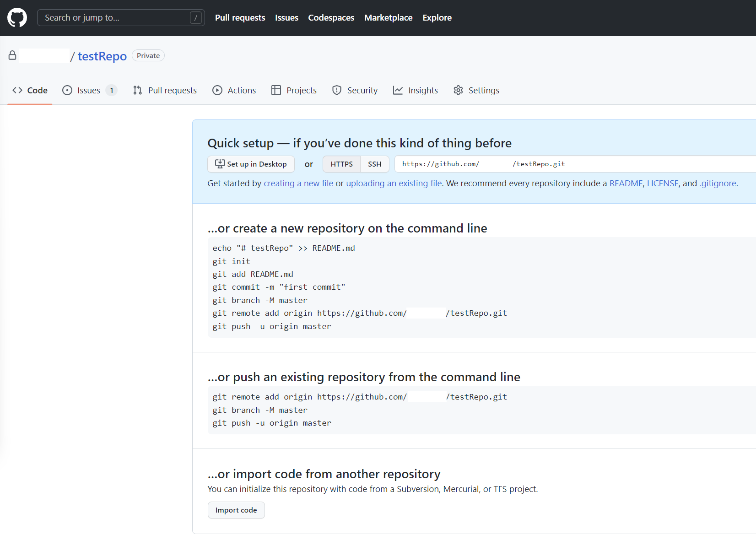Image resolution: width=756 pixels, height=535 pixels.
Task: Open the GitHub home logo
Action: pyautogui.click(x=17, y=18)
